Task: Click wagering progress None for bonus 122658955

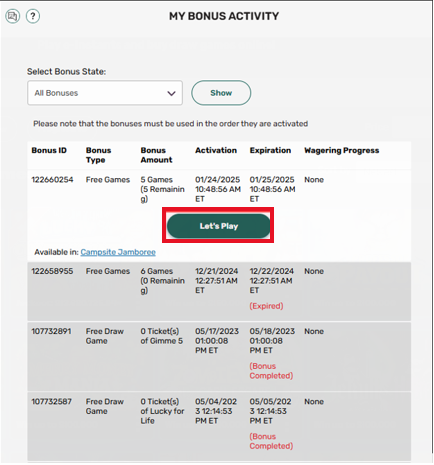Action: 314,271
